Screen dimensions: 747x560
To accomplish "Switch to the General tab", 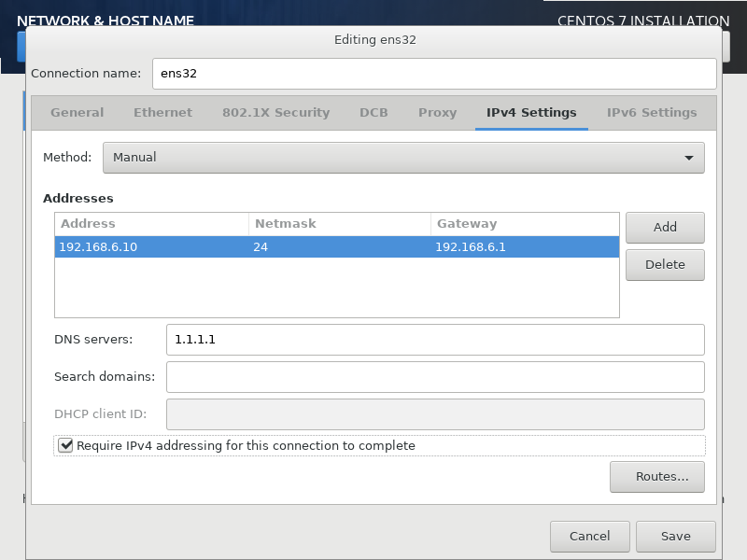I will tap(77, 112).
